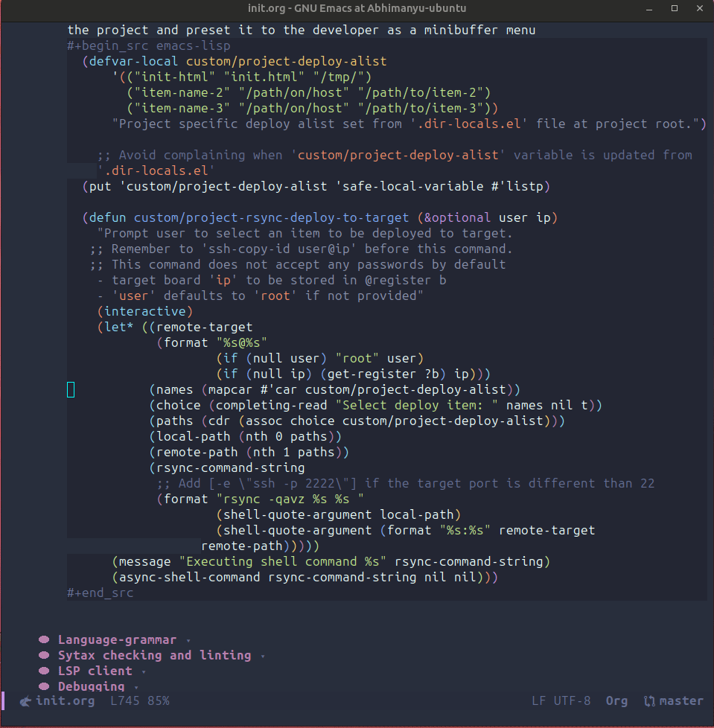714x728 pixels.
Task: Open the Debugging heading
Action: (92, 686)
